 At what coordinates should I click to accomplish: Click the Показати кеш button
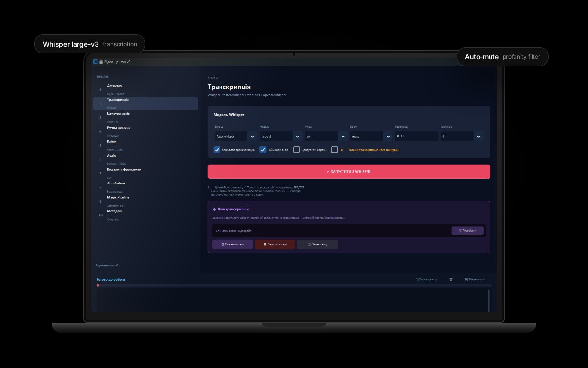pyautogui.click(x=232, y=244)
